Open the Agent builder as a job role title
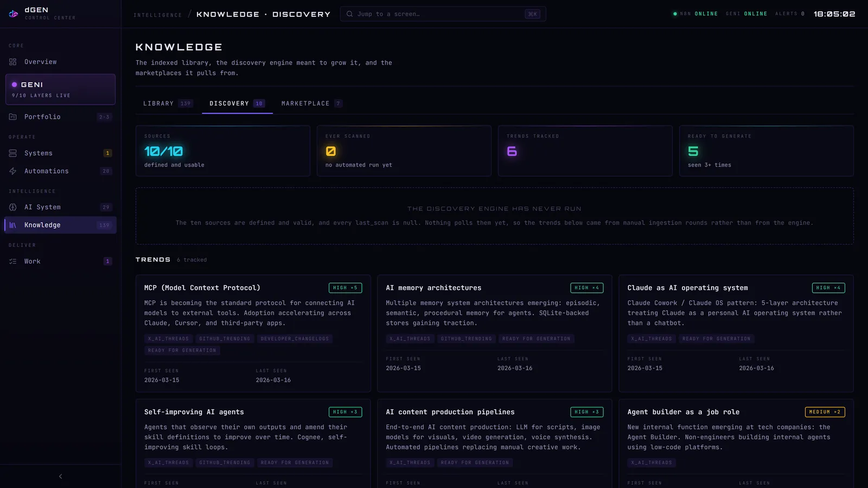 click(x=684, y=412)
